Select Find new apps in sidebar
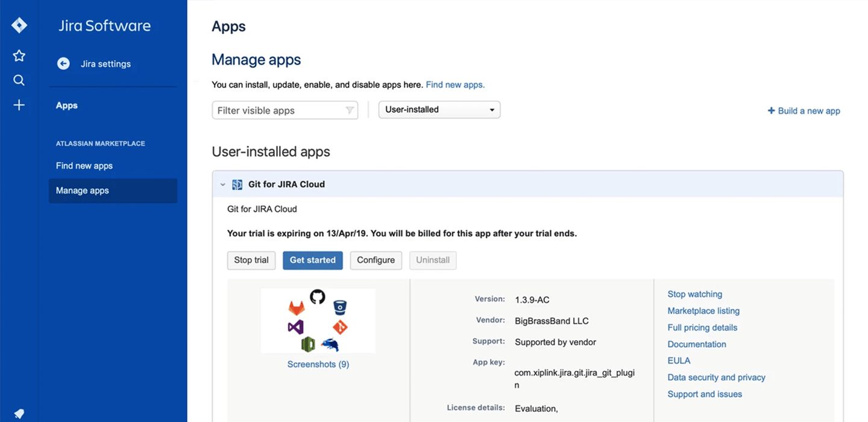Screen dimensions: 868x422 click(84, 166)
